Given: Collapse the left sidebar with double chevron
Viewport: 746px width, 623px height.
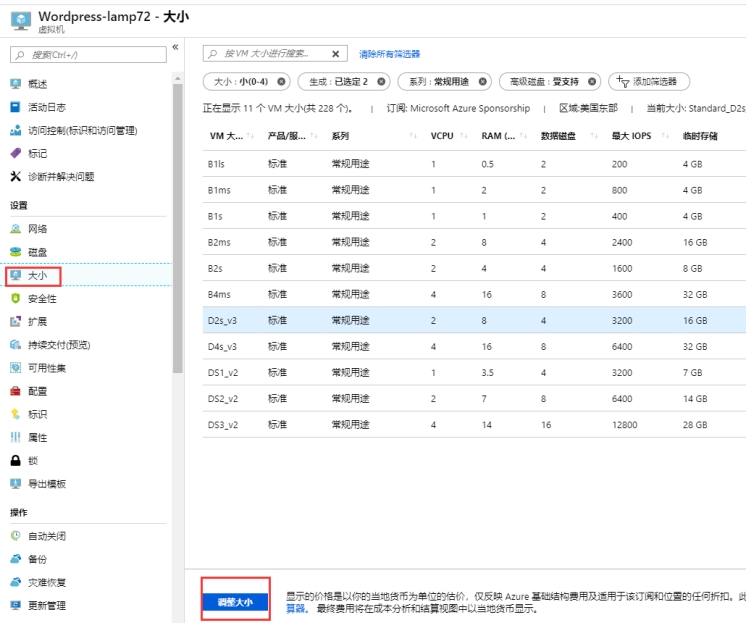Looking at the screenshot, I should (x=176, y=47).
